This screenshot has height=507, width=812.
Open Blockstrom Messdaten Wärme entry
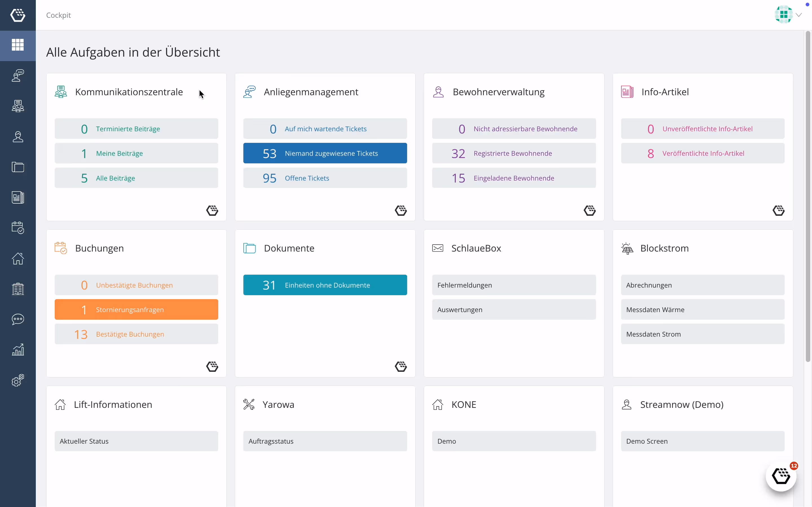point(702,310)
